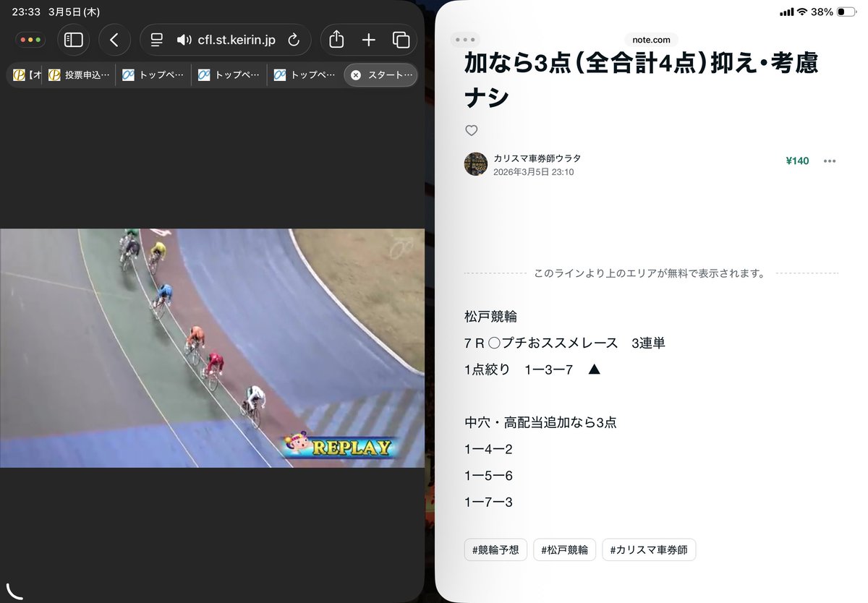
Task: Open the #松戸競輪 hashtag
Action: pos(565,549)
